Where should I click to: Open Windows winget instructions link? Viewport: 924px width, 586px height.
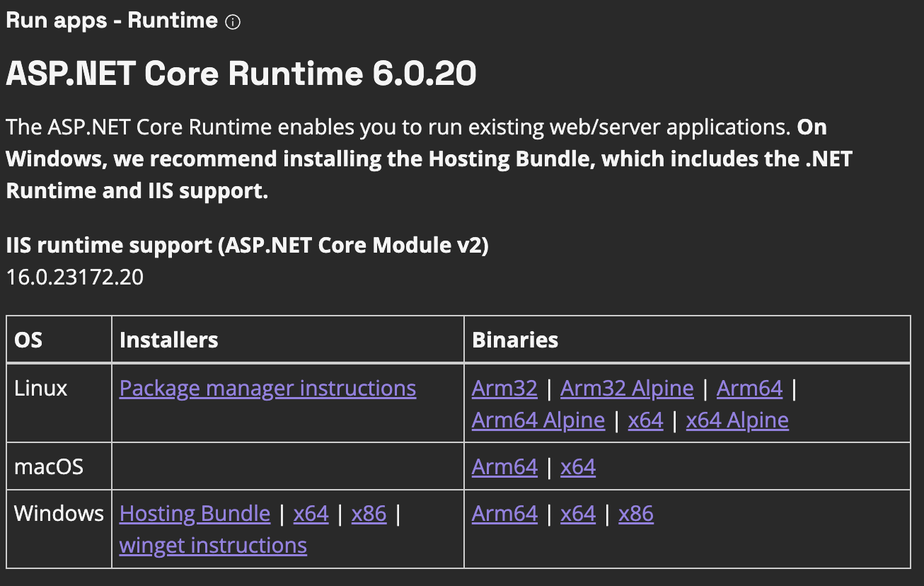tap(213, 546)
